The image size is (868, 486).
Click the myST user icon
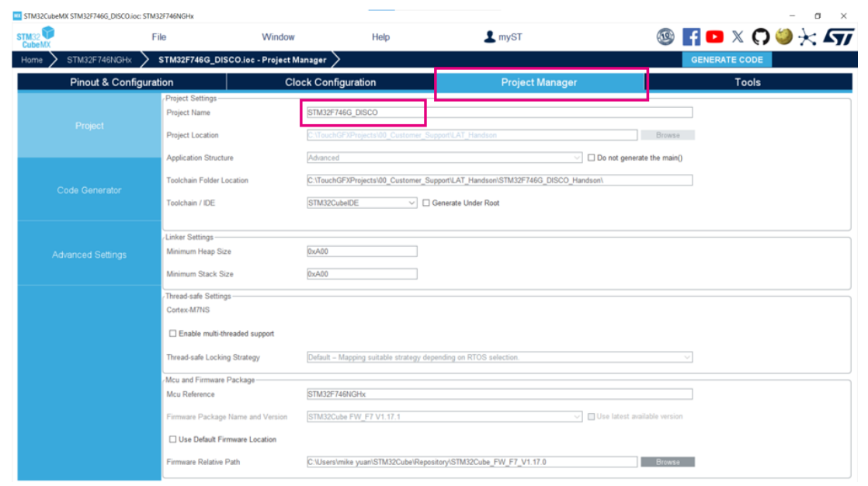(489, 36)
